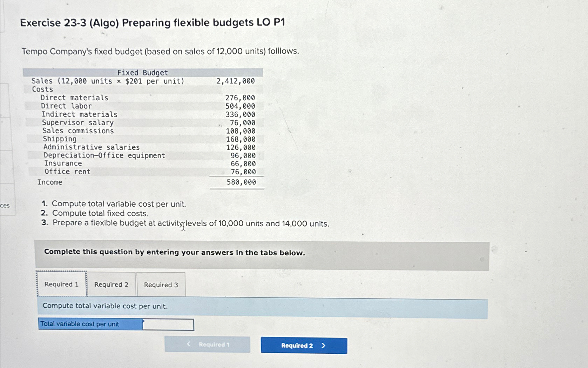The image size is (588, 368).
Task: Click the Supervisor salary row label
Action: point(78,123)
